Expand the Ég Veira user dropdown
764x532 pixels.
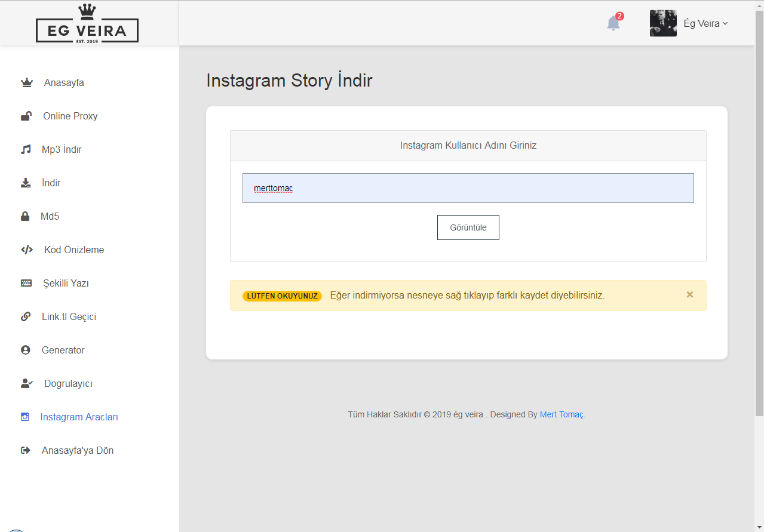pyautogui.click(x=705, y=23)
